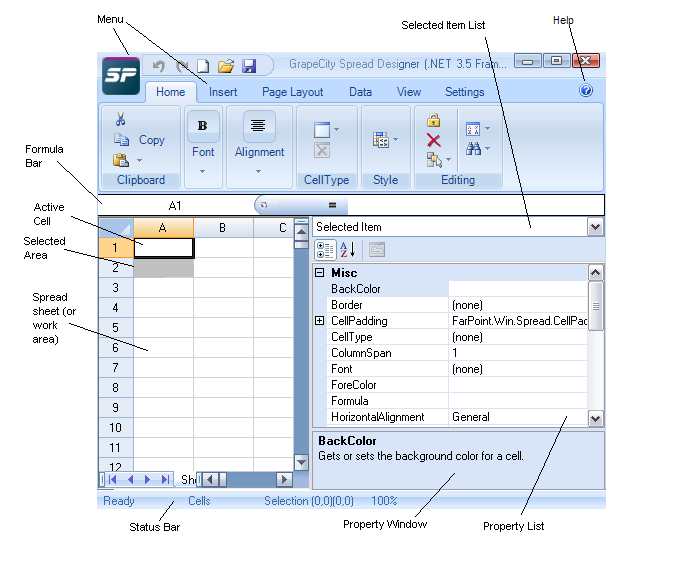Save with the floppy disk icon

point(249,66)
